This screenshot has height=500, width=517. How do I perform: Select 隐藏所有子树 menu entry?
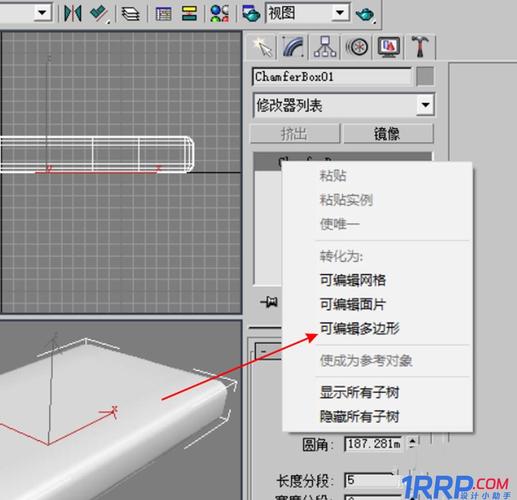click(359, 417)
